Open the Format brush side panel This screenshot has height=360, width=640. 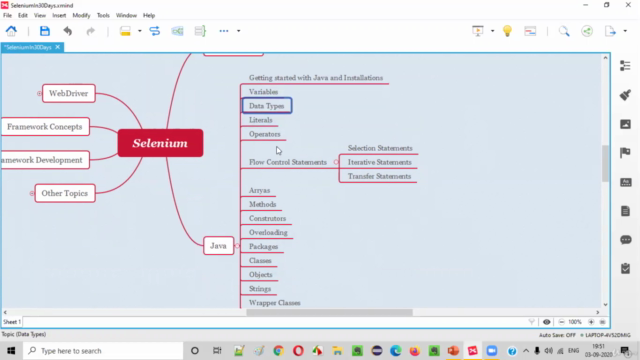tap(625, 95)
